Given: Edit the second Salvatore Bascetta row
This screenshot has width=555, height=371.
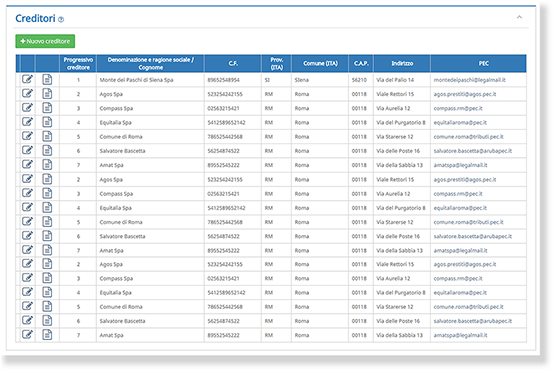Looking at the screenshot, I should 28,236.
